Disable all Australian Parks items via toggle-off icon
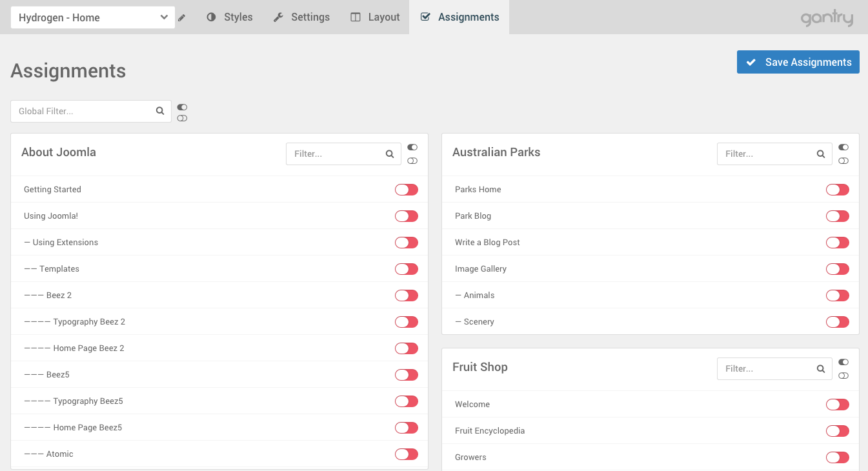 (843, 161)
